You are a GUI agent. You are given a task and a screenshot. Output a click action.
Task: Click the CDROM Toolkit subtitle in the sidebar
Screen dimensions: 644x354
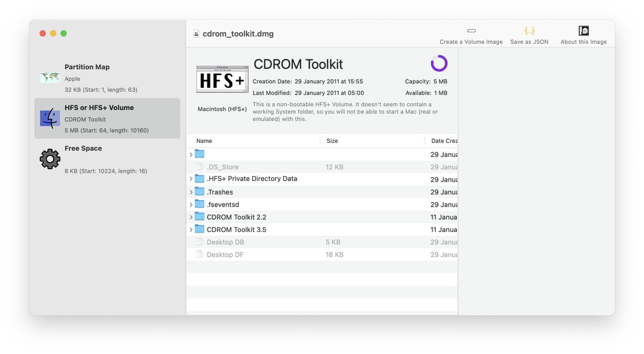pyautogui.click(x=85, y=119)
